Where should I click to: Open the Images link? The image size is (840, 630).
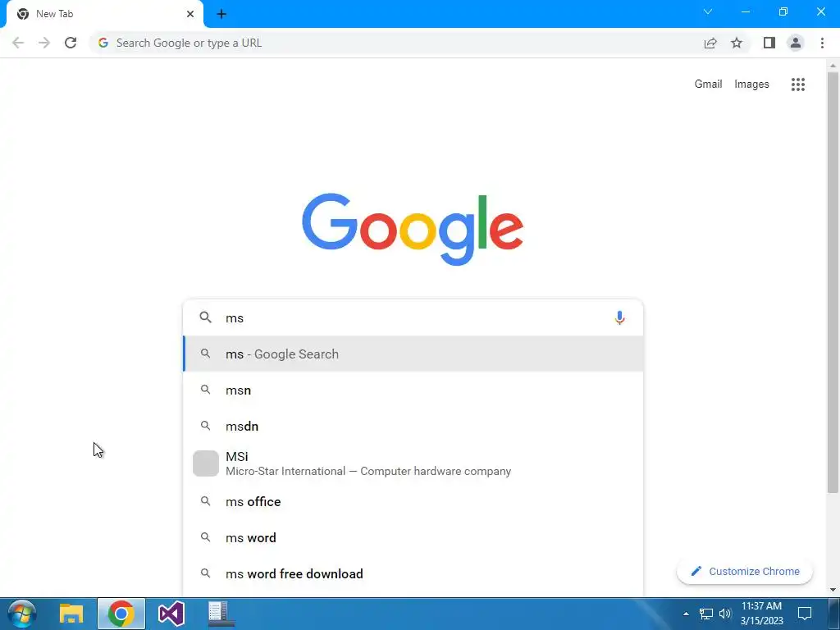tap(751, 84)
